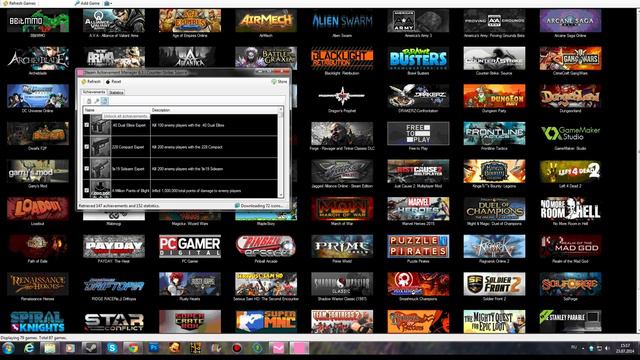Select the Age of Empires Online tile
Image resolution: width=640 pixels, height=360 pixels.
pos(190,21)
